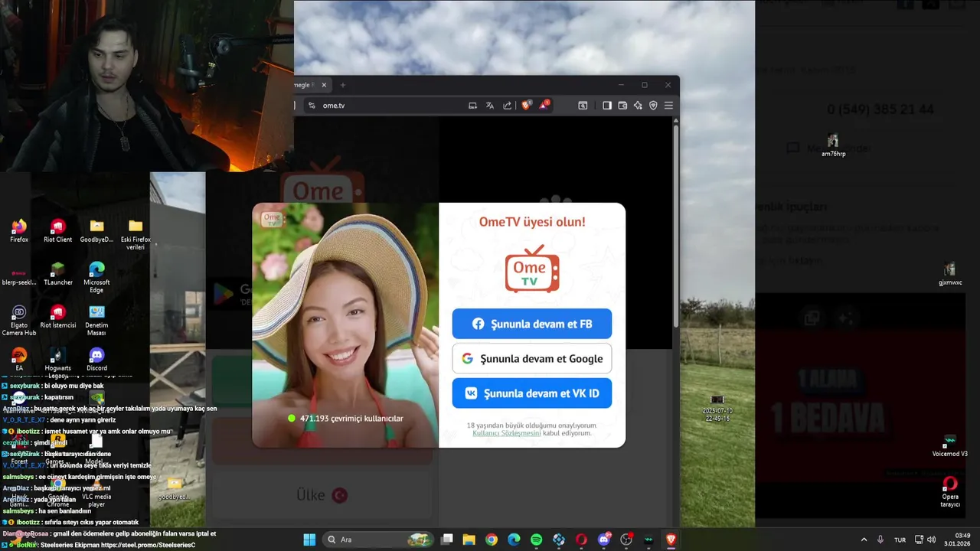Image resolution: width=980 pixels, height=551 pixels.
Task: Open the Firefox desktop shortcut
Action: 19,231
